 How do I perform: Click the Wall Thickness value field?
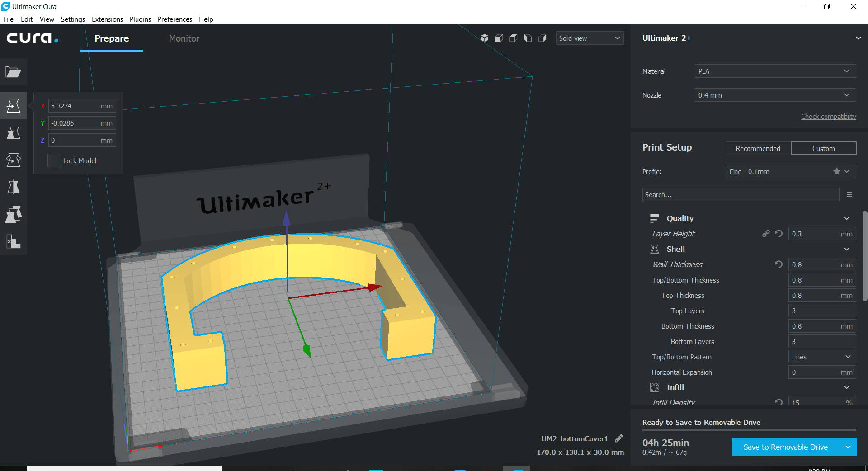pyautogui.click(x=822, y=264)
